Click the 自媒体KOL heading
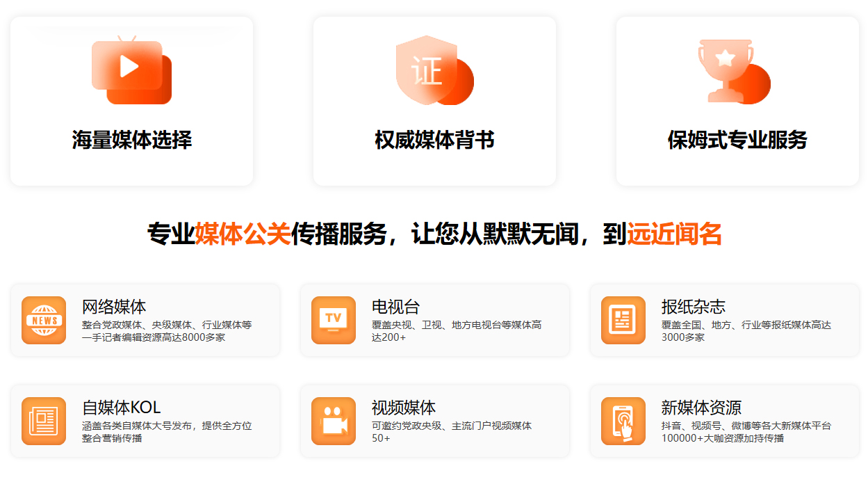 122,408
